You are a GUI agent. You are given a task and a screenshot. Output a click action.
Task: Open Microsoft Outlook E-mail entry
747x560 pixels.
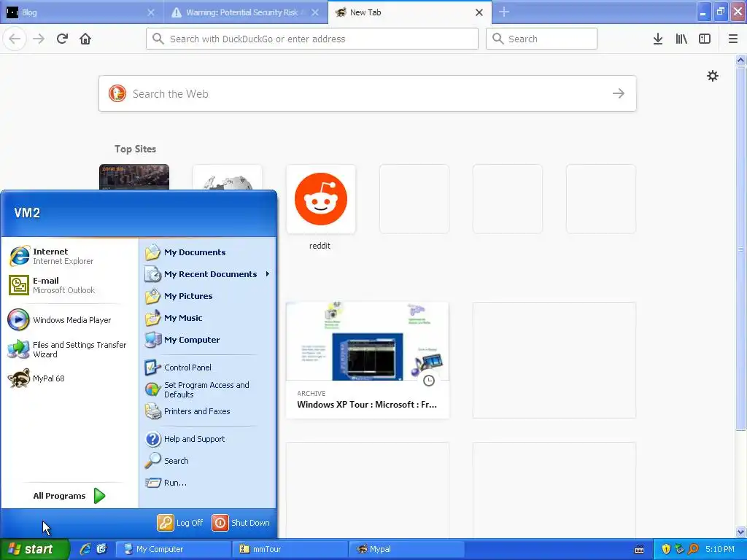(69, 285)
